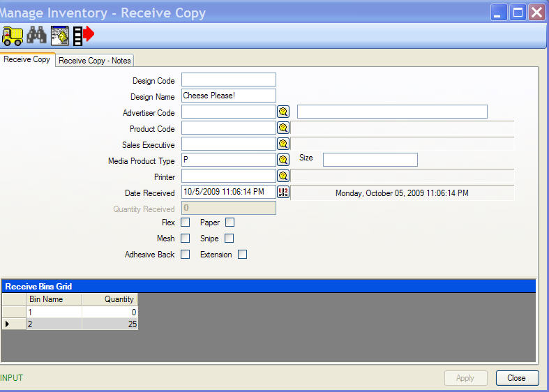
Task: Switch to Receive Copy - Notes tab
Action: click(x=94, y=61)
